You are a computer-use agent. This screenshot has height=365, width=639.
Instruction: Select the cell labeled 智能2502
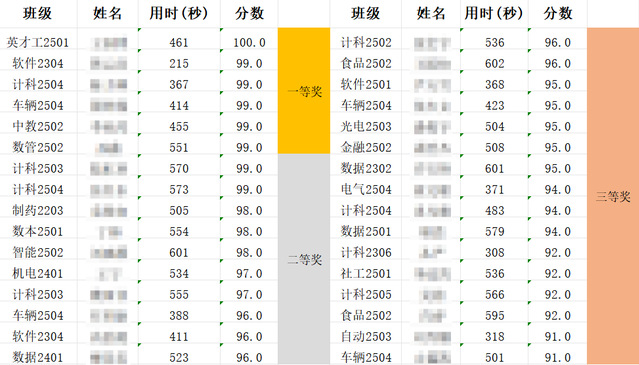coord(38,253)
